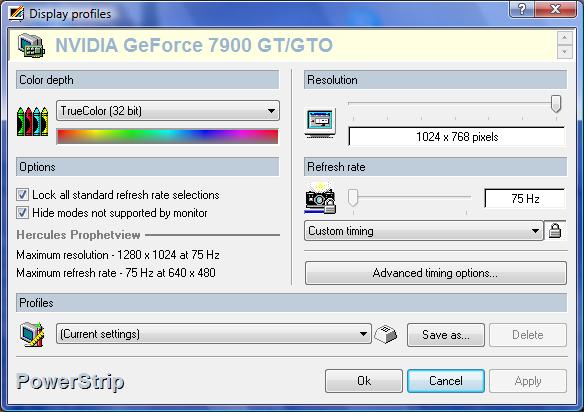This screenshot has height=412, width=584.
Task: Click the adapter selector up arrow
Action: tap(565, 38)
